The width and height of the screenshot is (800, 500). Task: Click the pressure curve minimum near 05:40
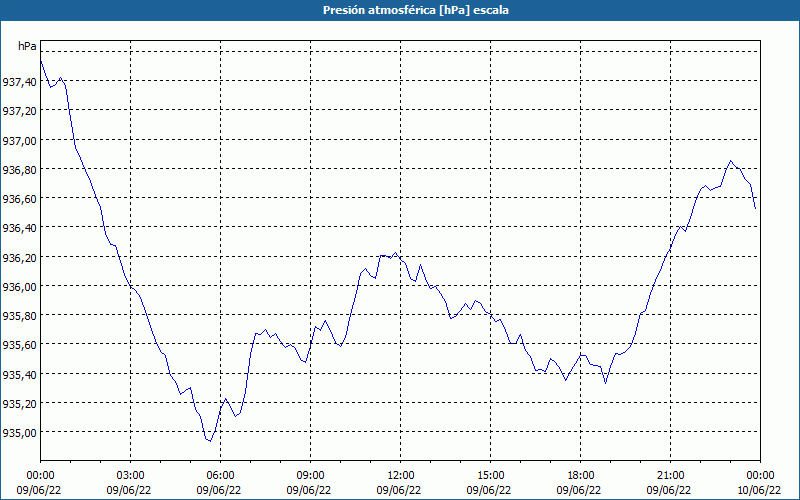[210, 441]
